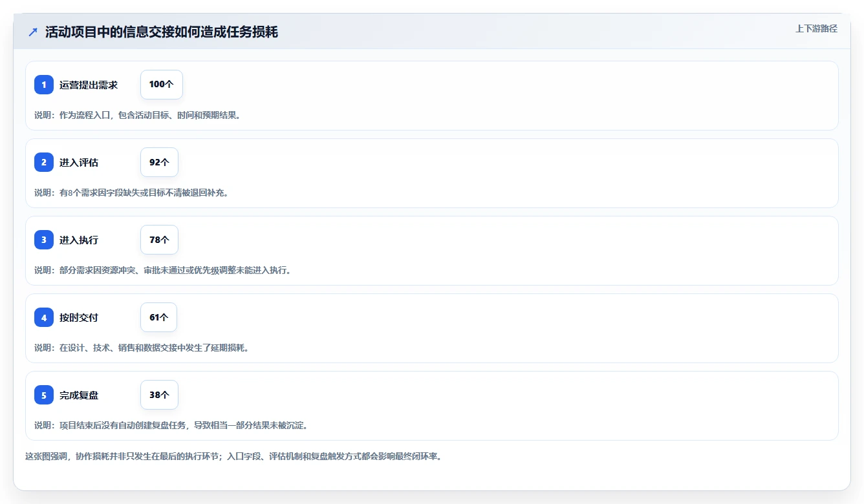Click the note about 延期损耗
864x504 pixels.
point(142,348)
